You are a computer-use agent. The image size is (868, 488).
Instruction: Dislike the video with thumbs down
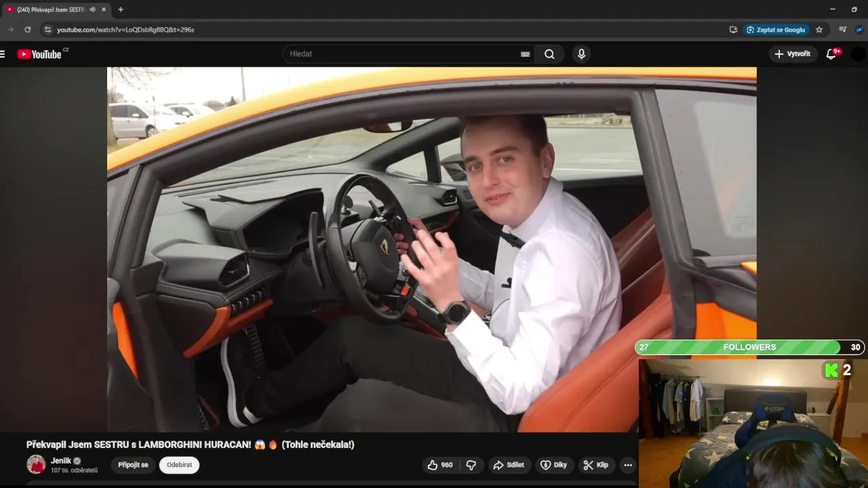click(x=471, y=465)
